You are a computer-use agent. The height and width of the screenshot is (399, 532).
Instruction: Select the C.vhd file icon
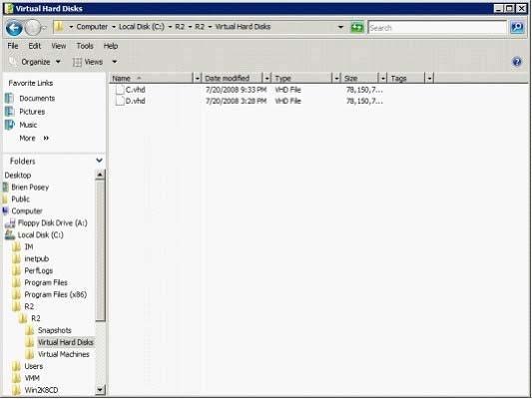120,90
